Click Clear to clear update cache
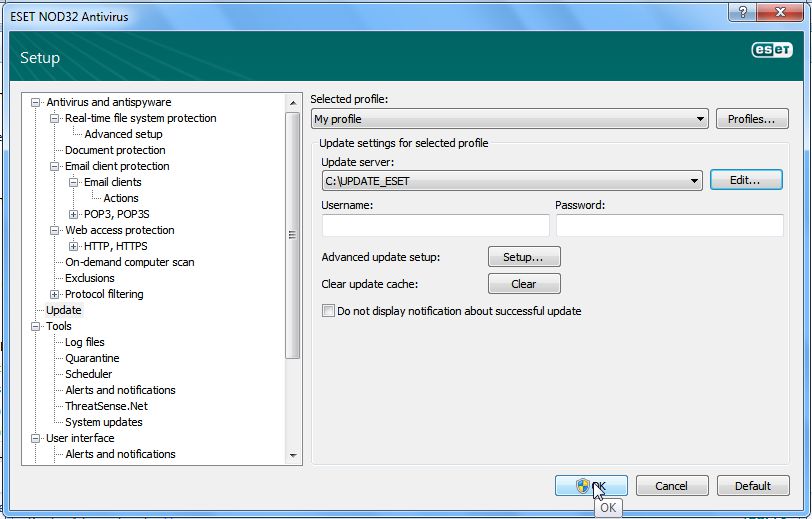Image resolution: width=812 pixels, height=519 pixels. 524,284
